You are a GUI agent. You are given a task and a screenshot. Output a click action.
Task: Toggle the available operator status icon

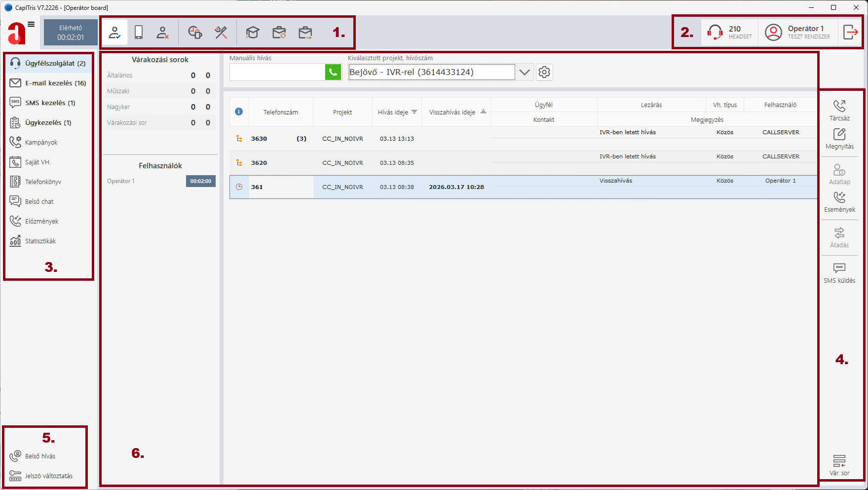[114, 33]
